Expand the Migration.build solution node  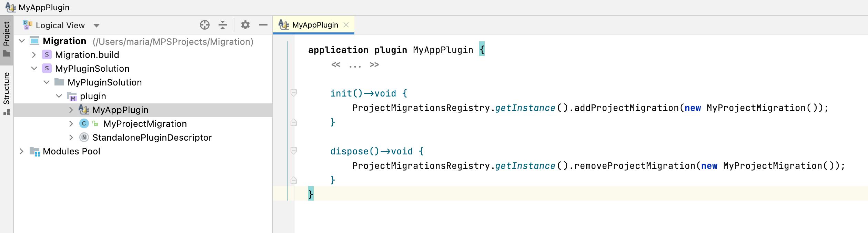coord(34,55)
